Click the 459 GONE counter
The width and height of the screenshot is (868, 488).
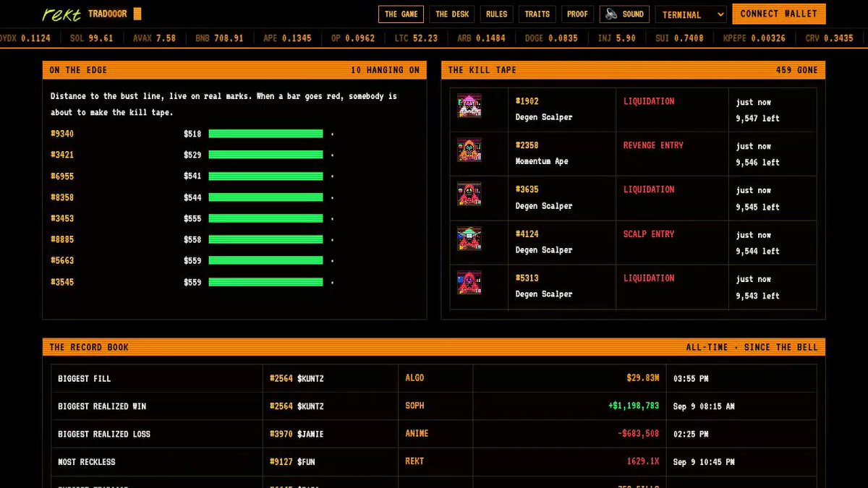tap(797, 70)
